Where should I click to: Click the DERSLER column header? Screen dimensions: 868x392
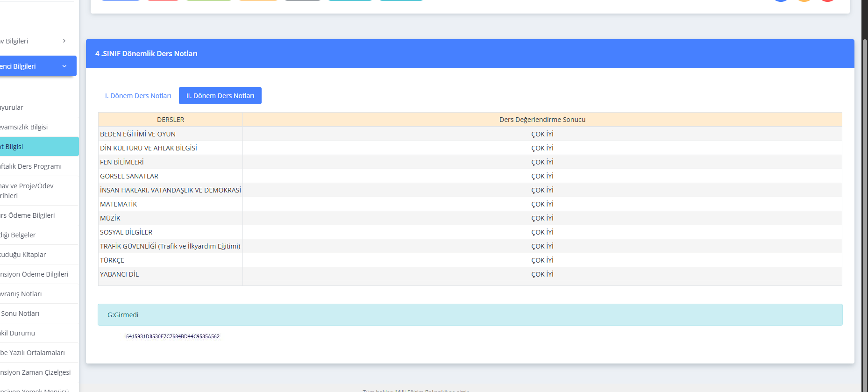click(171, 120)
